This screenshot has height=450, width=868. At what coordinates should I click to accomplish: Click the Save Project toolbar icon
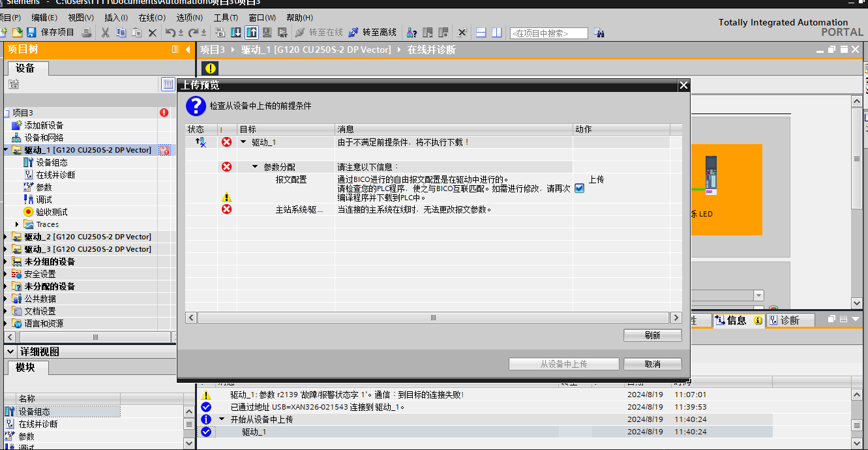[31, 32]
